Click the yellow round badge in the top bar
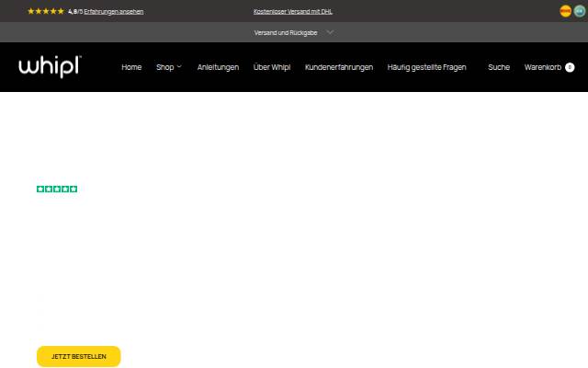Image resolution: width=588 pixels, height=368 pixels. (x=566, y=11)
